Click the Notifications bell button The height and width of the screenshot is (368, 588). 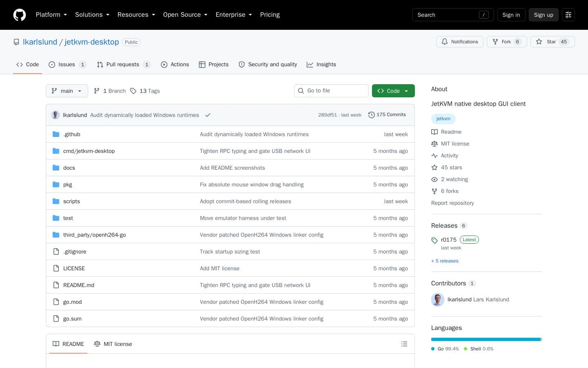[x=460, y=42]
